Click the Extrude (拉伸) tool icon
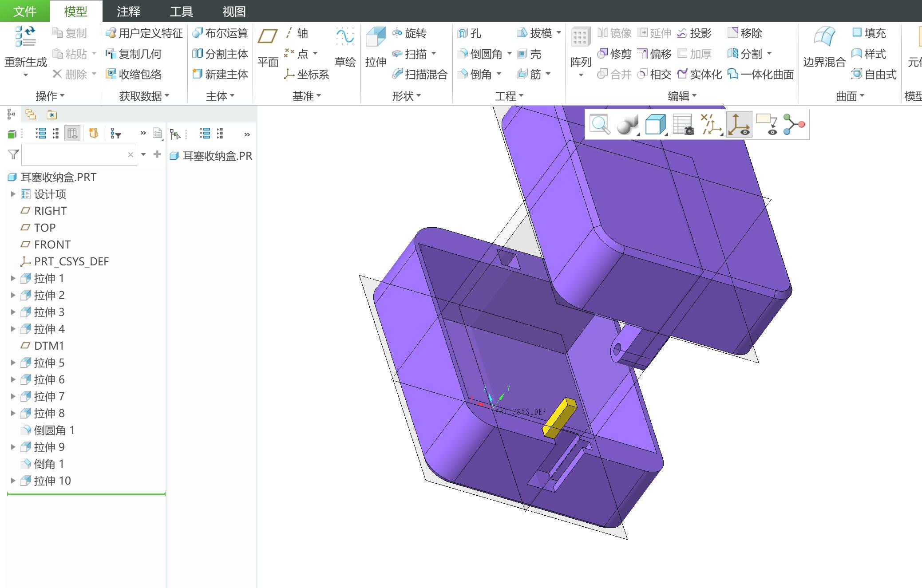The height and width of the screenshot is (588, 922). (376, 37)
